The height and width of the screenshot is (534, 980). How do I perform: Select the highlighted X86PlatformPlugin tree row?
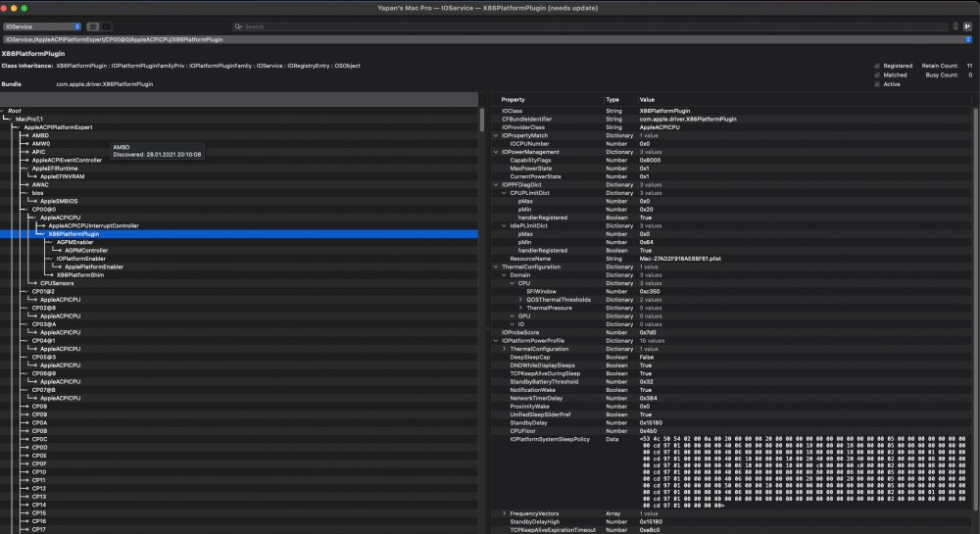tap(239, 234)
